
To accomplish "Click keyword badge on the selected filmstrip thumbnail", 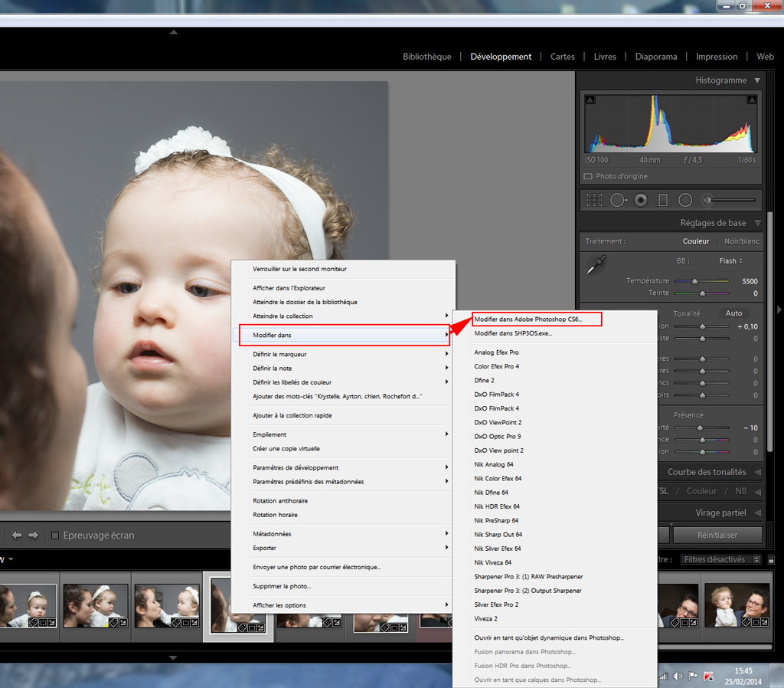I will 242,627.
